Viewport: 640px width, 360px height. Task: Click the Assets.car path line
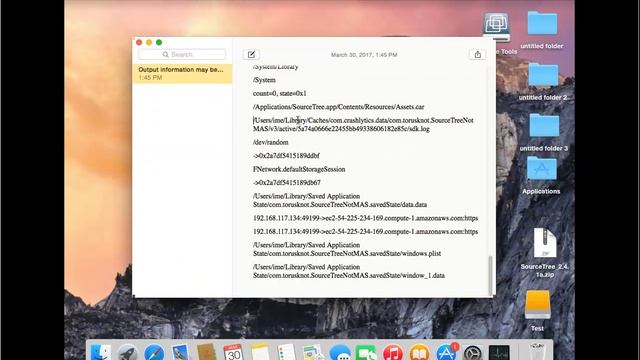click(338, 107)
